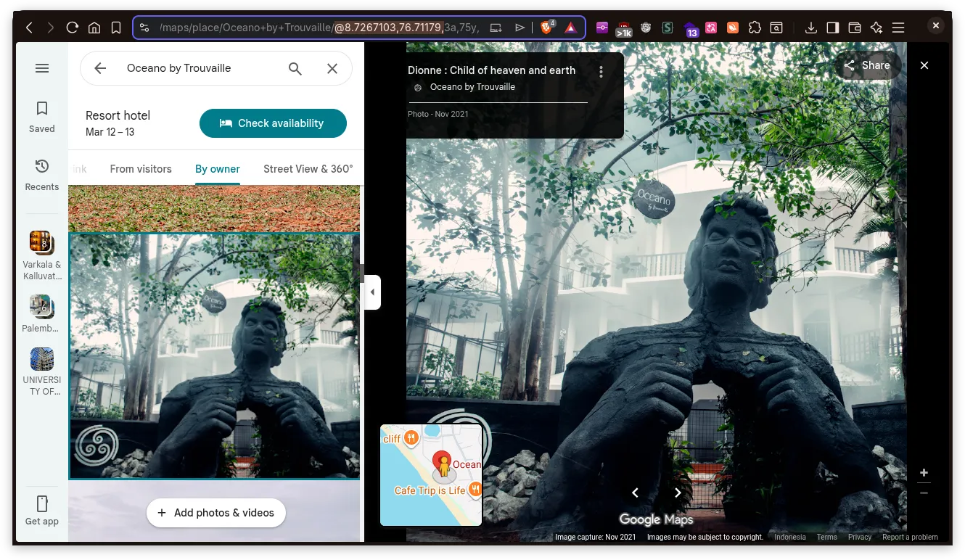Switch to the Street View & 360° tab

(x=308, y=169)
